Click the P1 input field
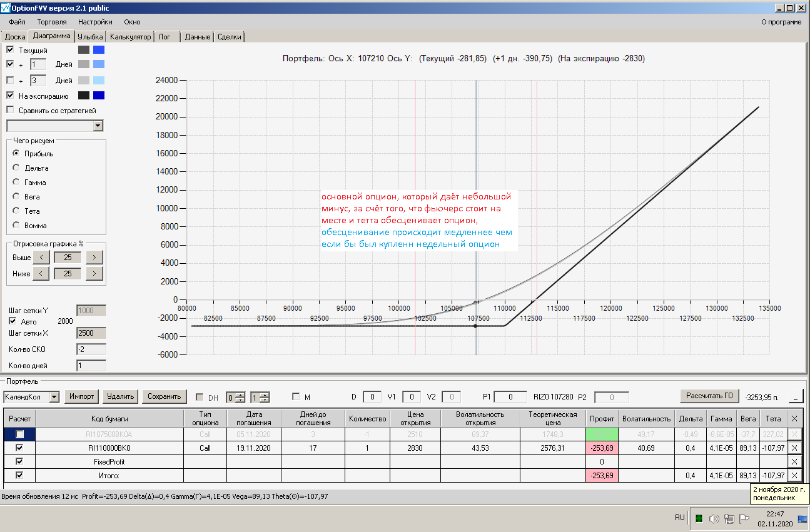This screenshot has width=810, height=532. pos(510,396)
